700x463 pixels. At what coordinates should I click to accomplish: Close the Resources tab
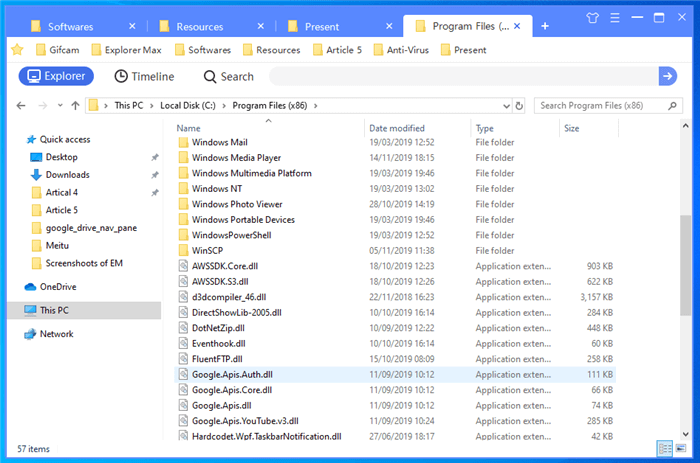click(261, 26)
